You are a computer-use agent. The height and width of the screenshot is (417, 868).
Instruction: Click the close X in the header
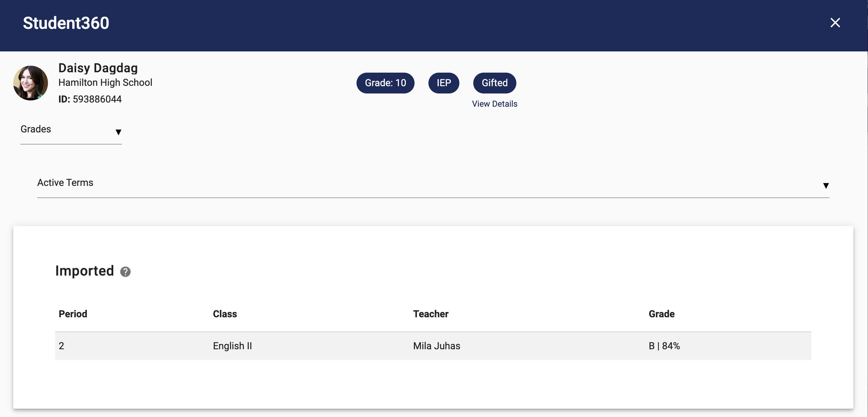tap(835, 23)
